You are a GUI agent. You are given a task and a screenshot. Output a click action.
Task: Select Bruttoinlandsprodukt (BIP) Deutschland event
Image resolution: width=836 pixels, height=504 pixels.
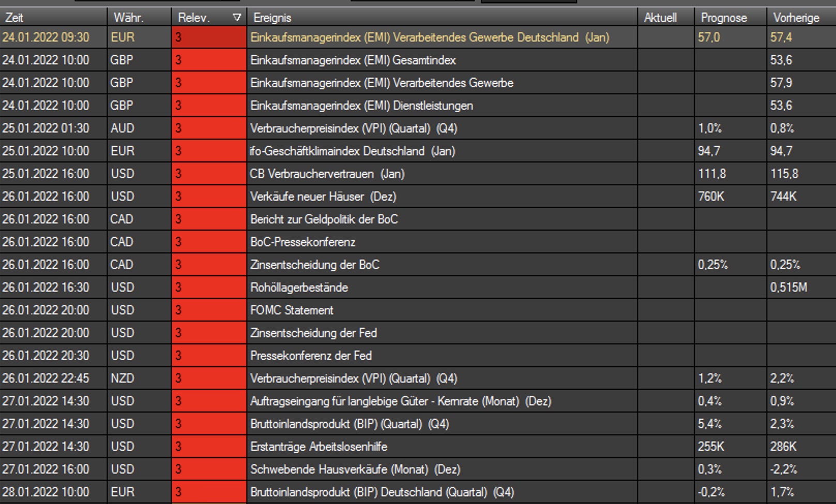pos(382,492)
